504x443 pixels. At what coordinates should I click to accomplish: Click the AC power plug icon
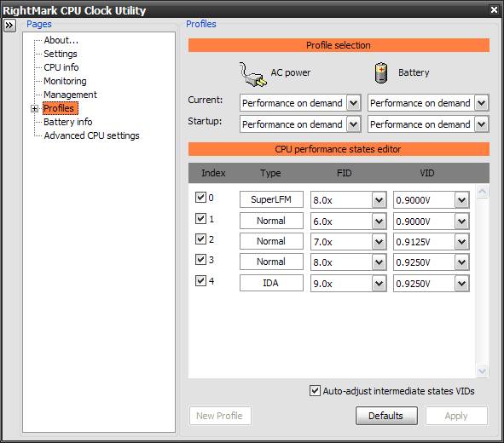tap(252, 74)
